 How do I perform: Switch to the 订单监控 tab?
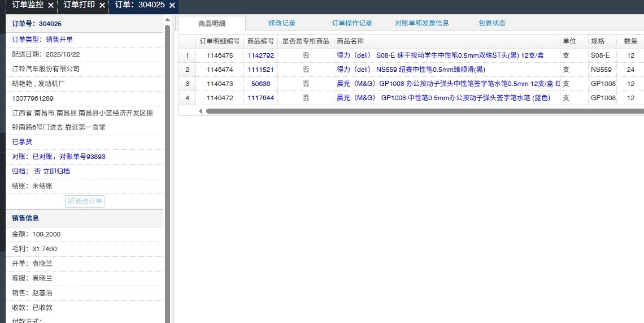28,5
